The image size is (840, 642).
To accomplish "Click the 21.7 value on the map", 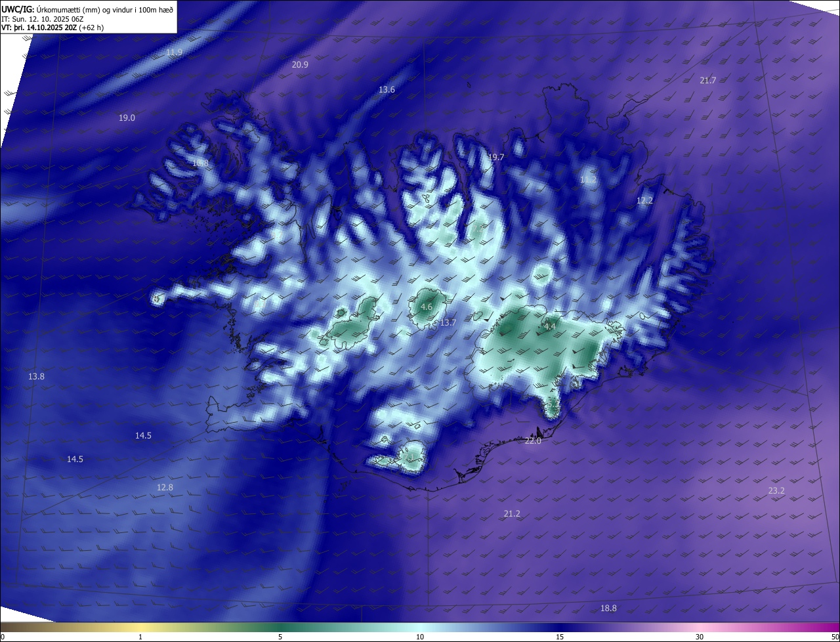I will click(x=708, y=80).
